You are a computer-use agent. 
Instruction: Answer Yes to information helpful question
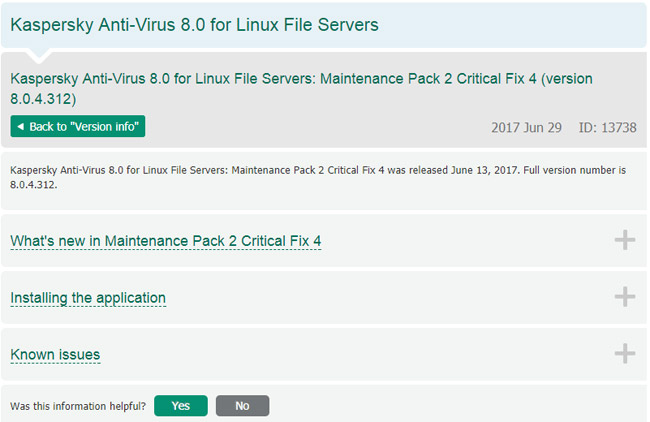click(181, 406)
